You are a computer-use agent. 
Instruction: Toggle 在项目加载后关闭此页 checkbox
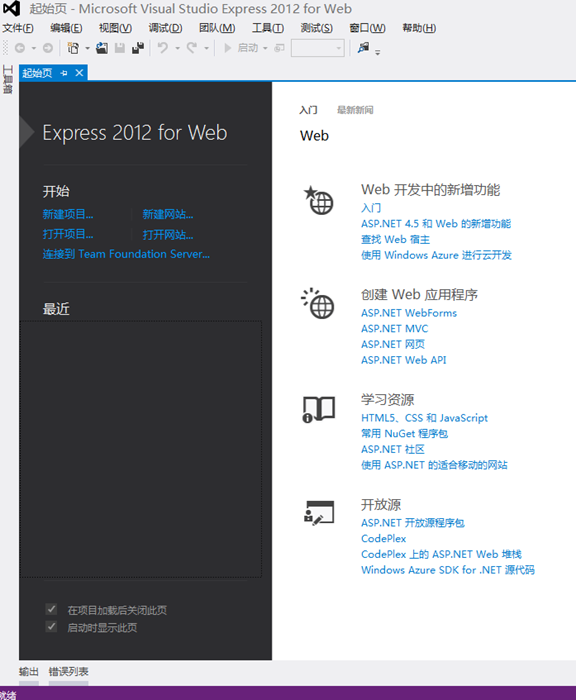pos(51,609)
